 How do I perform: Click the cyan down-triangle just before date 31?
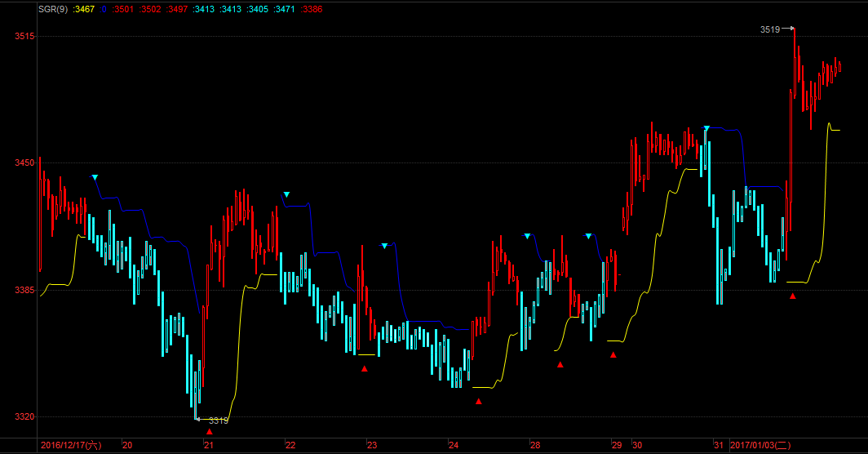(x=707, y=128)
